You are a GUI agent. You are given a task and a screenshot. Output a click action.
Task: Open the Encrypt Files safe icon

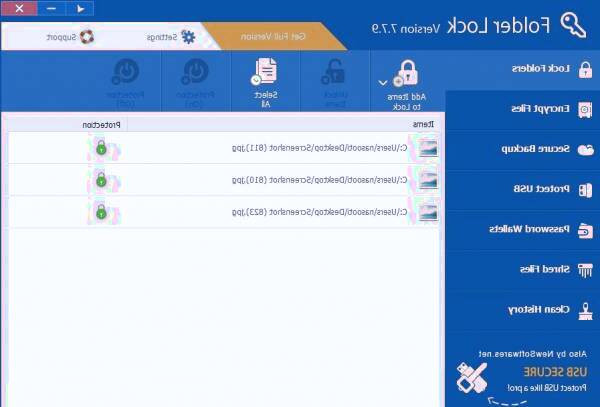coord(585,110)
